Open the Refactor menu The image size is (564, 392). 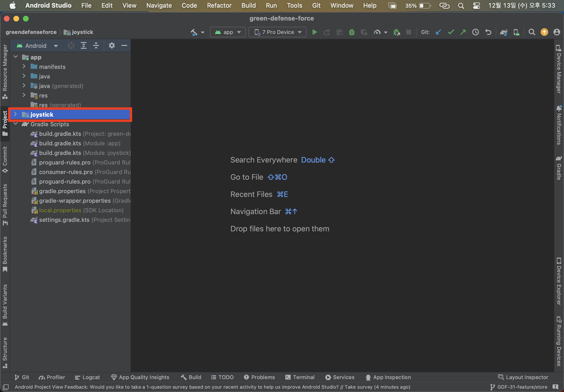[219, 5]
